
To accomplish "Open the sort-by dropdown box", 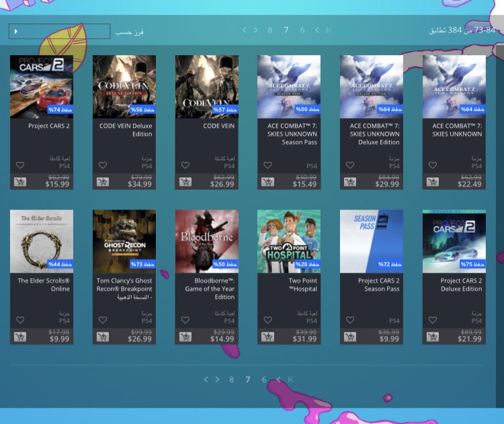I will [x=59, y=31].
